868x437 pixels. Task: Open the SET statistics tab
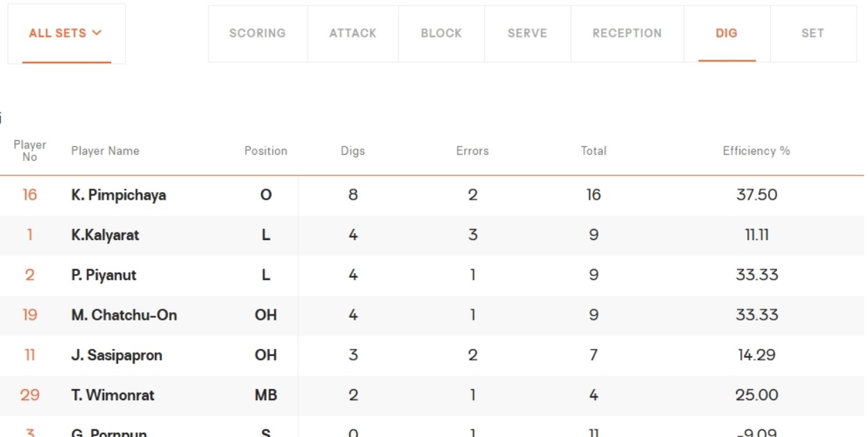813,33
